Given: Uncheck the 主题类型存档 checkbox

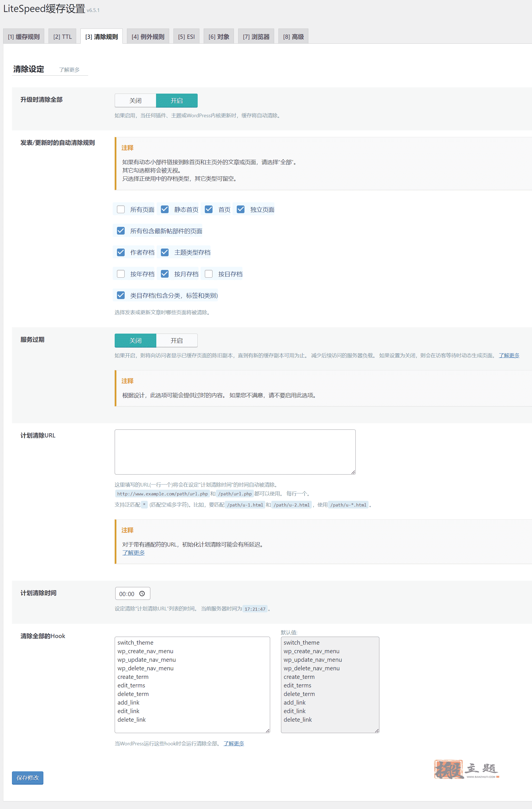Looking at the screenshot, I should pos(165,252).
